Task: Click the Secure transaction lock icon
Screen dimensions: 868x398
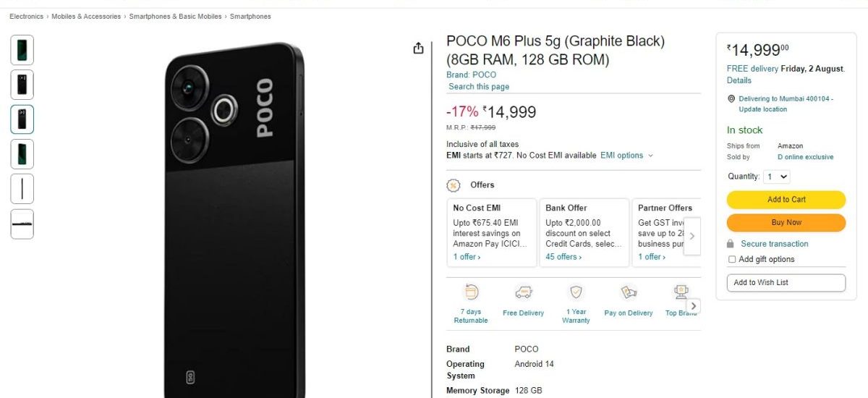Action: pos(731,244)
